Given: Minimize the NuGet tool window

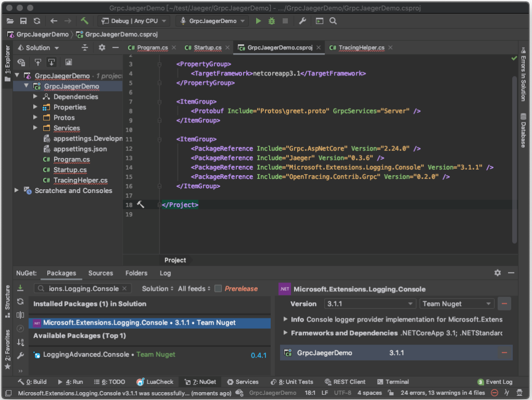Looking at the screenshot, I should click(x=511, y=273).
